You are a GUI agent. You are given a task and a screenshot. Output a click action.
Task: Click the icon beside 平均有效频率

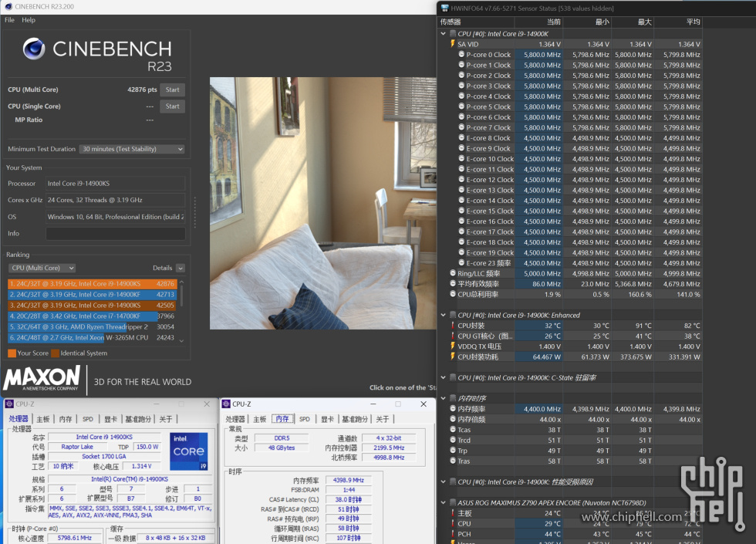coord(453,284)
